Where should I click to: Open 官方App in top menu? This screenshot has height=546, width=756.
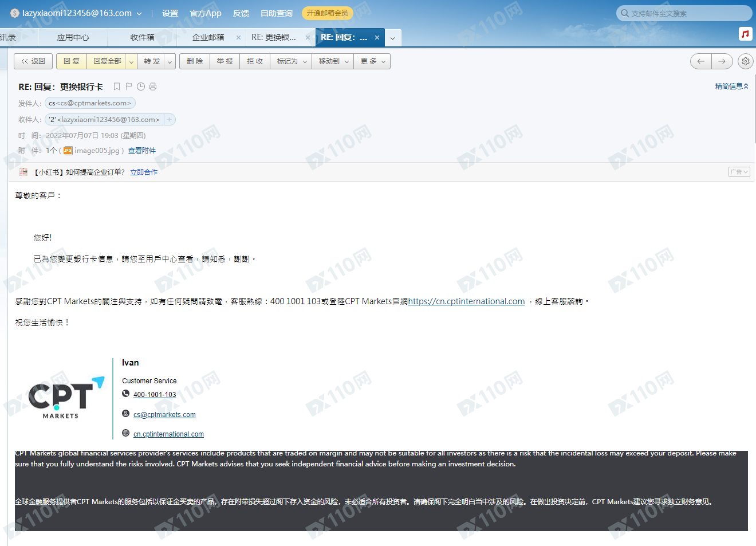[206, 13]
